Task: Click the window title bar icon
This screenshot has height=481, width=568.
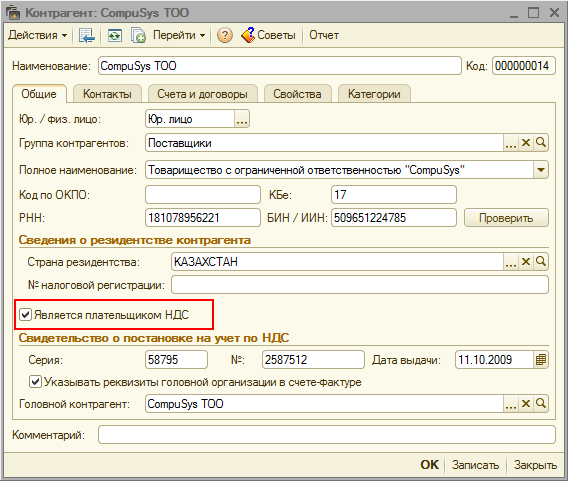Action: tap(13, 13)
